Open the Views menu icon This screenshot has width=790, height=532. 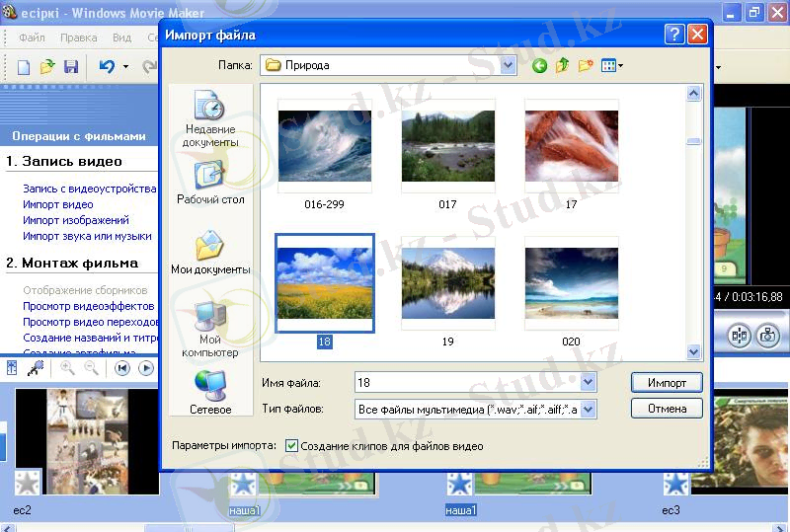pos(612,66)
